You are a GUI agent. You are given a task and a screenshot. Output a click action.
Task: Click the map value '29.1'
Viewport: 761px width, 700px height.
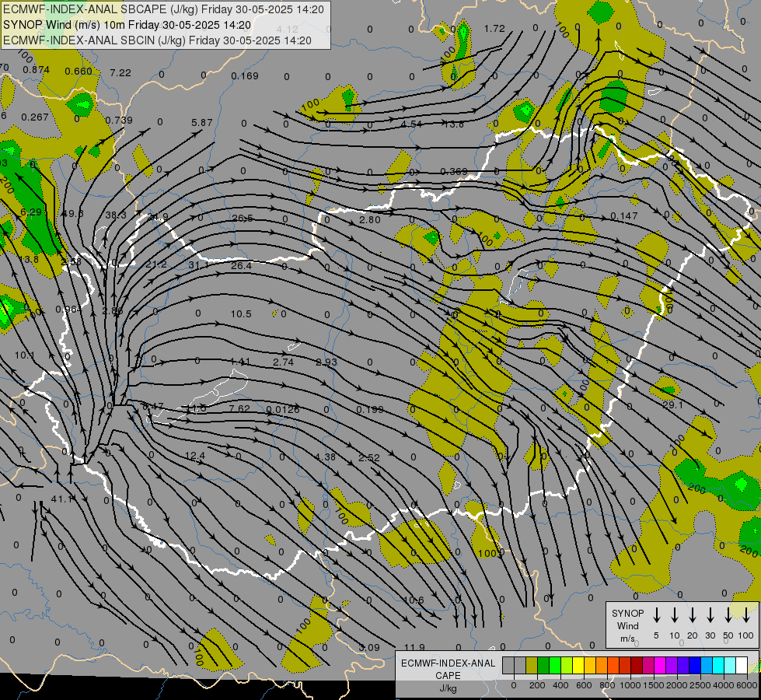(672, 404)
